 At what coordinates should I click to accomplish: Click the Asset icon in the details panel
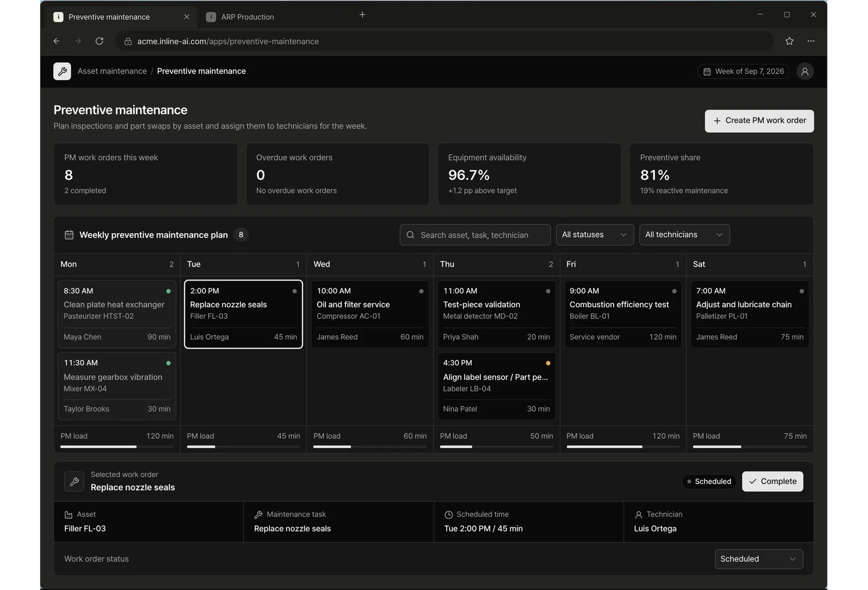point(68,515)
